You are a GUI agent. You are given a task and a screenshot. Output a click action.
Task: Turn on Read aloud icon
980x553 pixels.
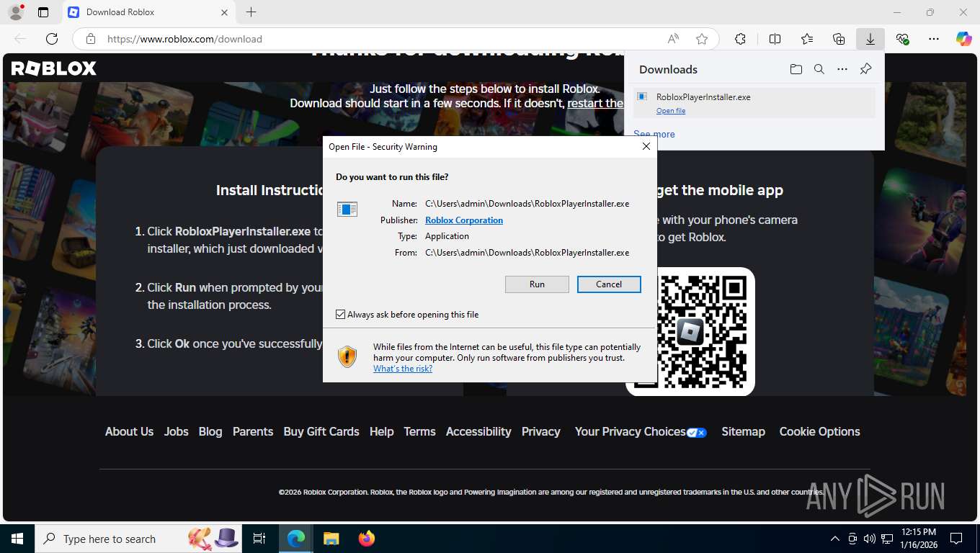coord(673,39)
